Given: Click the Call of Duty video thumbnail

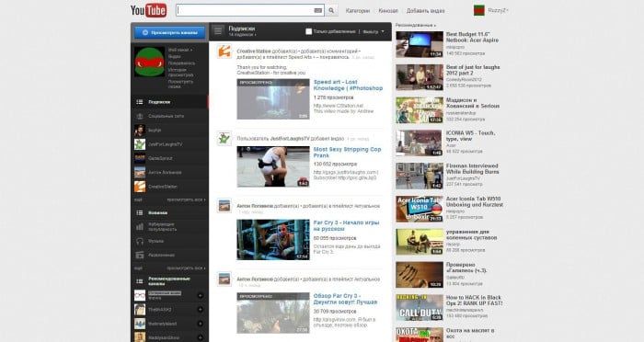Looking at the screenshot, I should [420, 307].
